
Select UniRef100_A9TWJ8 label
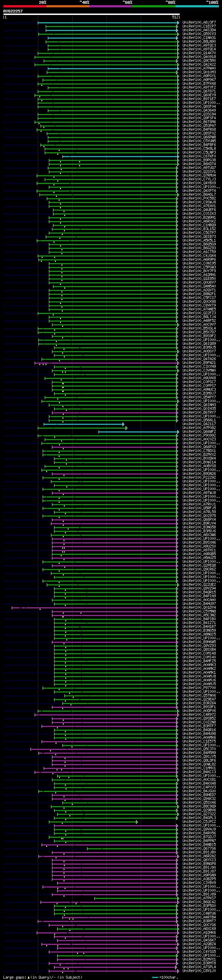coord(199,493)
